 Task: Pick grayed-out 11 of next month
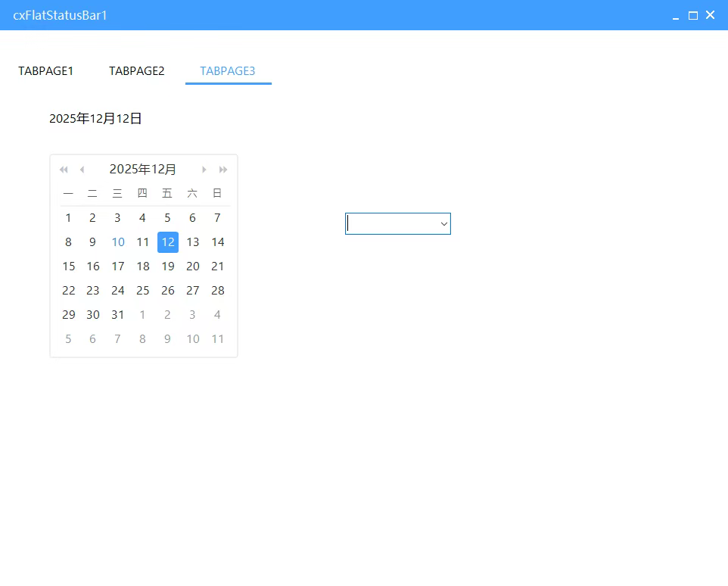218,339
